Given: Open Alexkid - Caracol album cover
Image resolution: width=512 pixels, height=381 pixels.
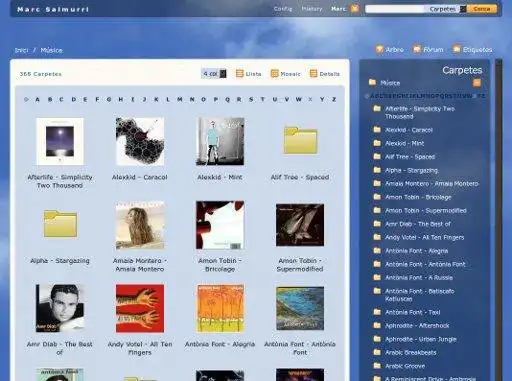Looking at the screenshot, I should click(140, 141).
